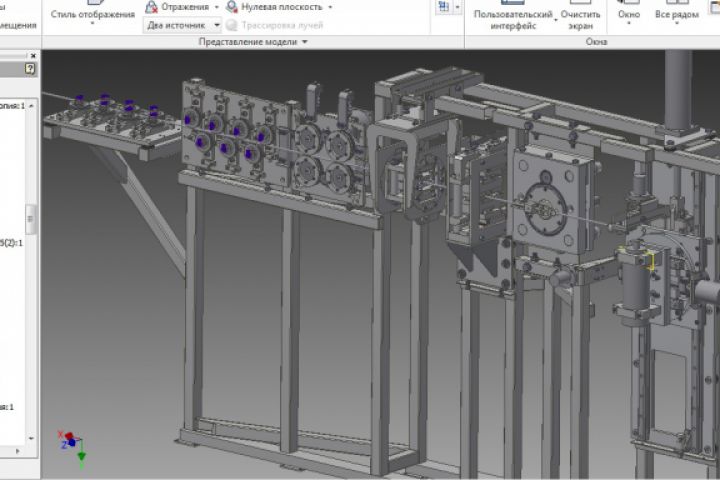The image size is (720, 480).
Task: Click the browser panel scroll-up arrow
Action: (x=31, y=106)
